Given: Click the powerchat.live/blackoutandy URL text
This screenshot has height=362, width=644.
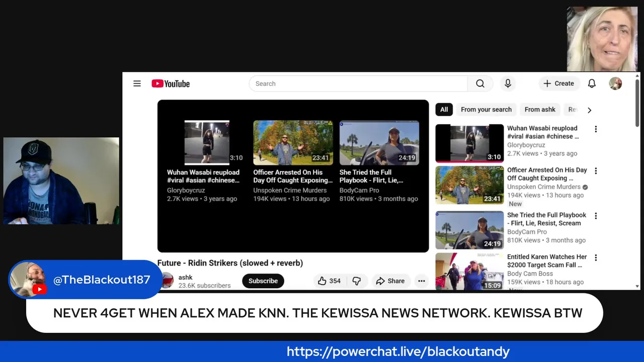Looking at the screenshot, I should pyautogui.click(x=398, y=351).
